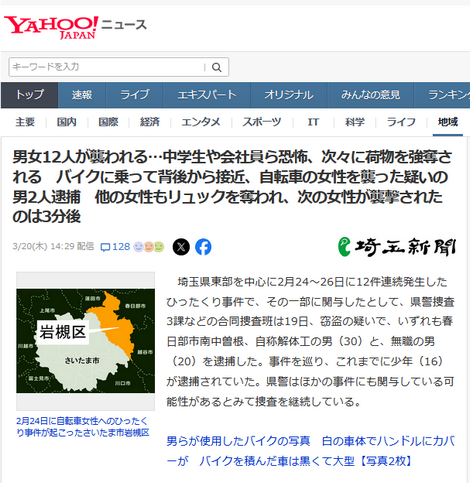Viewport: 470px width, 483px height.
Task: Open the みんなの意見 tab
Action: [x=370, y=95]
